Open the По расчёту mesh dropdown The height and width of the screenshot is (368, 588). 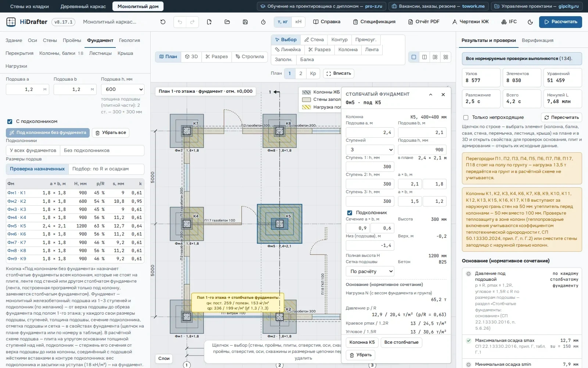tap(370, 272)
